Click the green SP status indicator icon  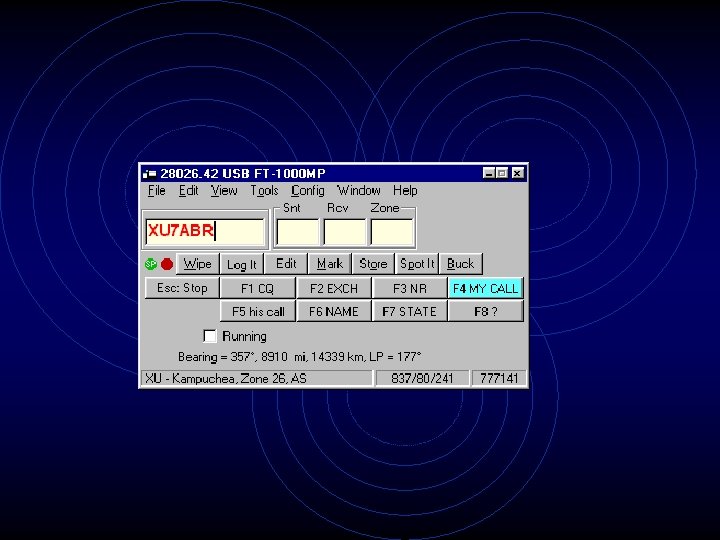[x=151, y=264]
